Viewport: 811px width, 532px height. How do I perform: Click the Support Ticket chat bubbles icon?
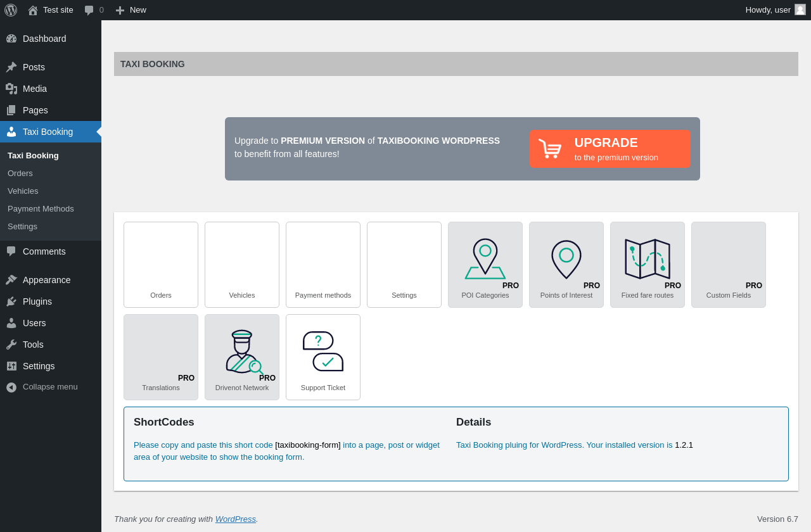[x=323, y=351]
